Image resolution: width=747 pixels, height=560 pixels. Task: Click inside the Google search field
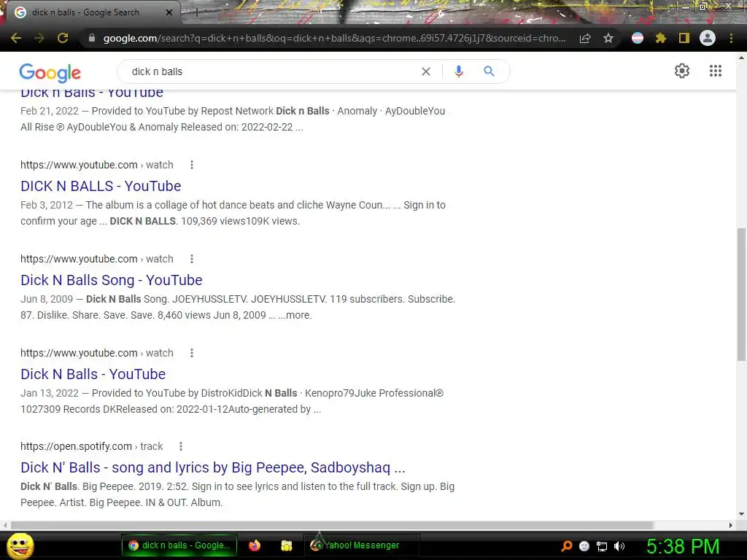pos(271,71)
